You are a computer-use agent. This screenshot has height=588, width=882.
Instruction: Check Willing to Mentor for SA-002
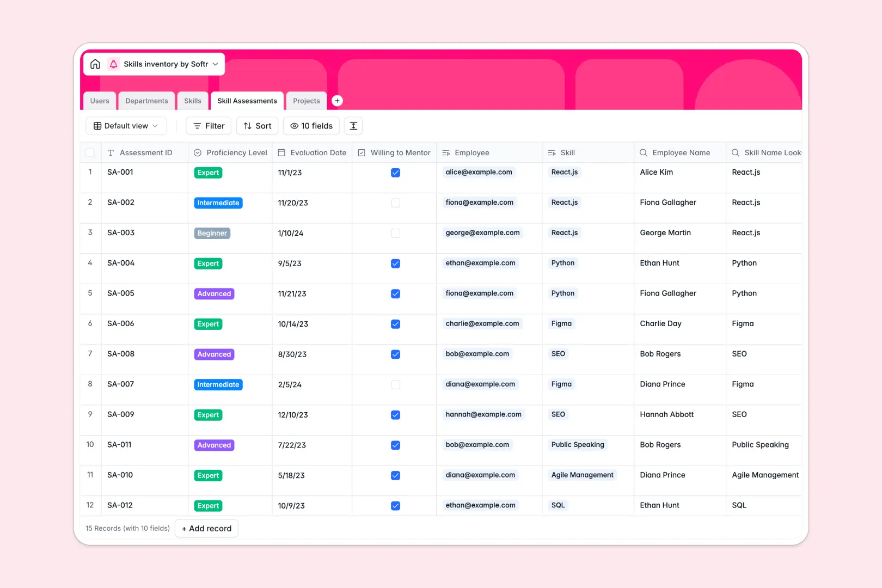(x=395, y=203)
